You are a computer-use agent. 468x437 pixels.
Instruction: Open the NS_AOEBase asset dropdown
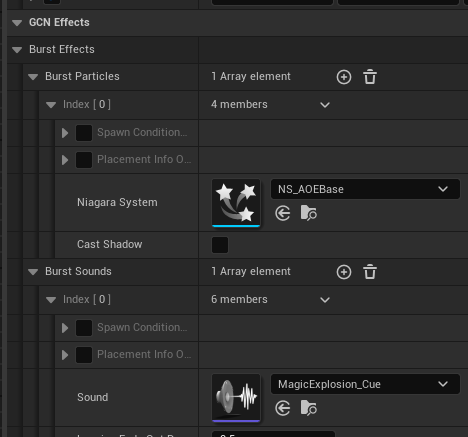click(x=365, y=189)
